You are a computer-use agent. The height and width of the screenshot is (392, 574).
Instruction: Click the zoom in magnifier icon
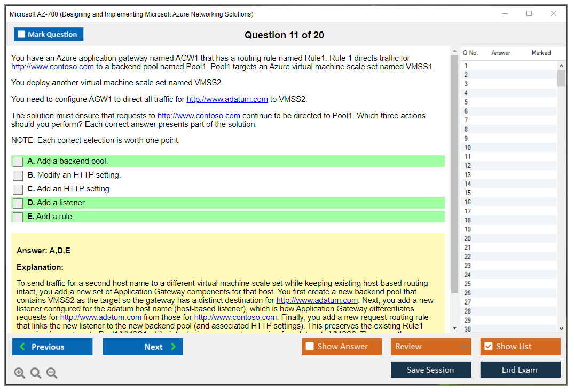point(20,373)
